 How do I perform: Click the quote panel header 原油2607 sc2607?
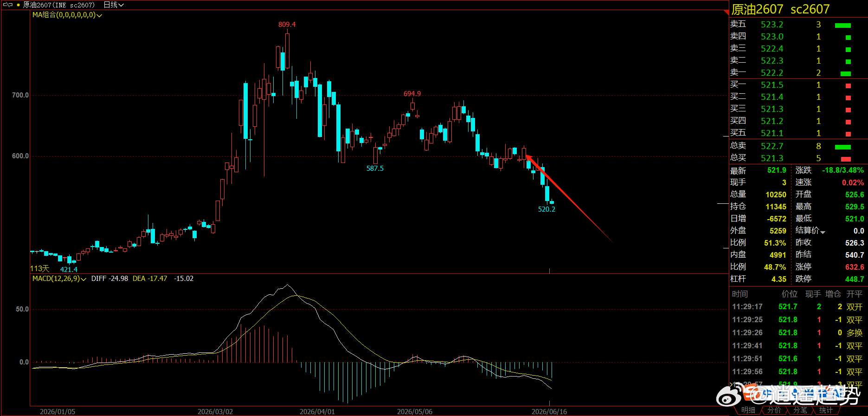coord(780,9)
